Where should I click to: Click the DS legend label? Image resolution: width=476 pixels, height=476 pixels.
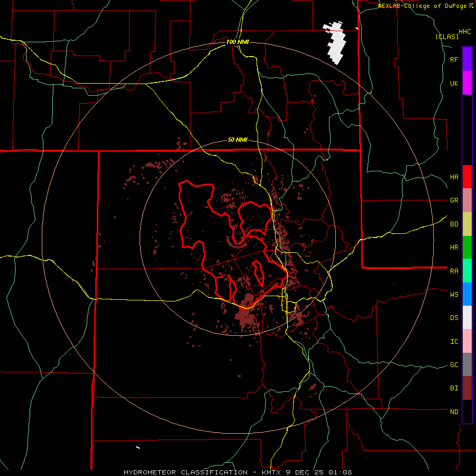point(454,317)
